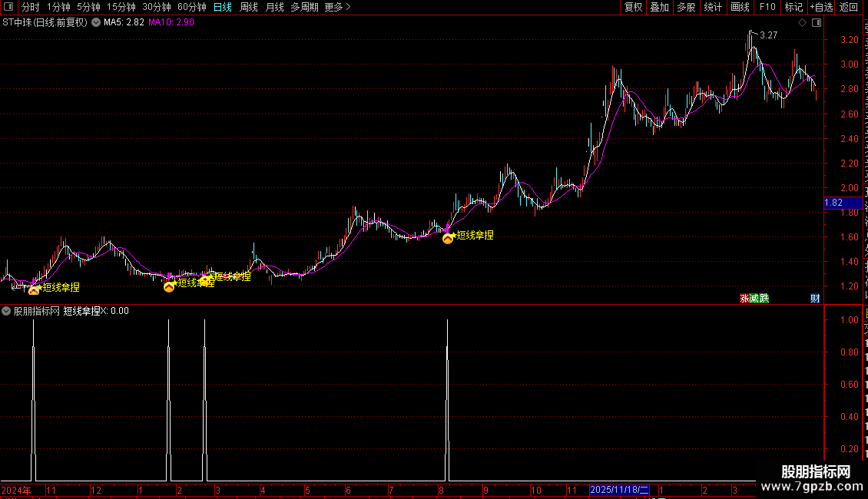Click the 跌 green tag
Screen dimensions: 868x499
coord(764,298)
